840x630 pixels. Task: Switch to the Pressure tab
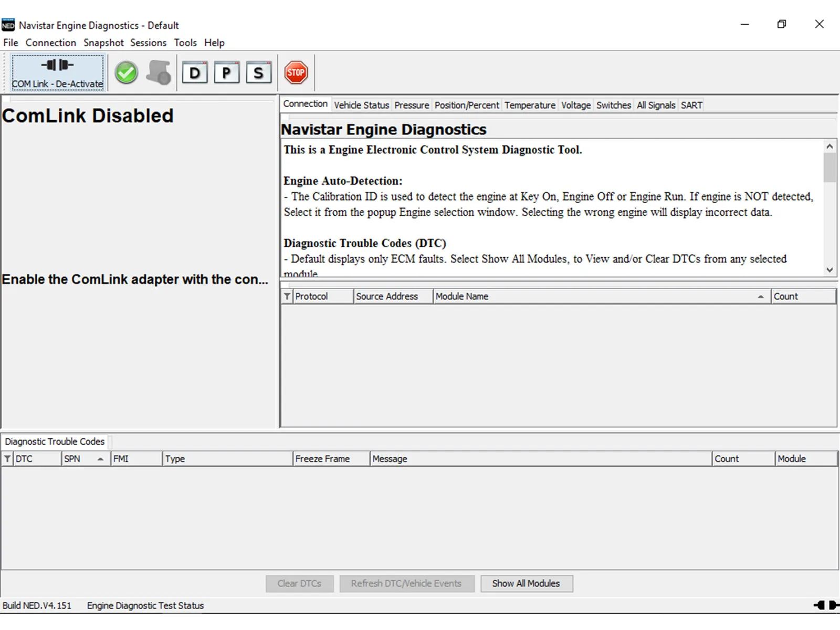[x=412, y=105]
